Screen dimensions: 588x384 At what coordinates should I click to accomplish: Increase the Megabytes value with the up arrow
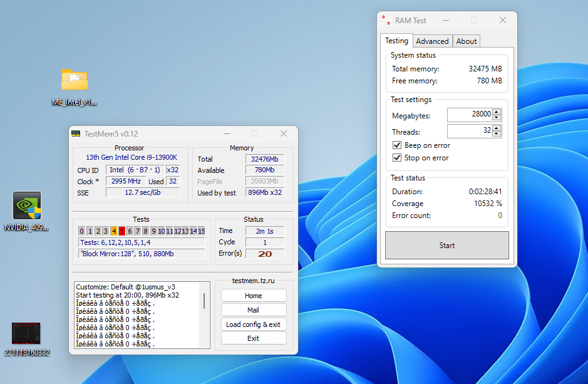497,112
